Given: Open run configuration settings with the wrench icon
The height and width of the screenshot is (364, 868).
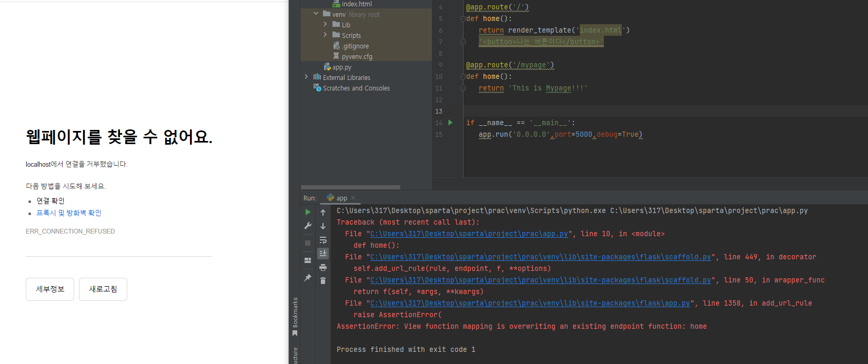Looking at the screenshot, I should (308, 226).
